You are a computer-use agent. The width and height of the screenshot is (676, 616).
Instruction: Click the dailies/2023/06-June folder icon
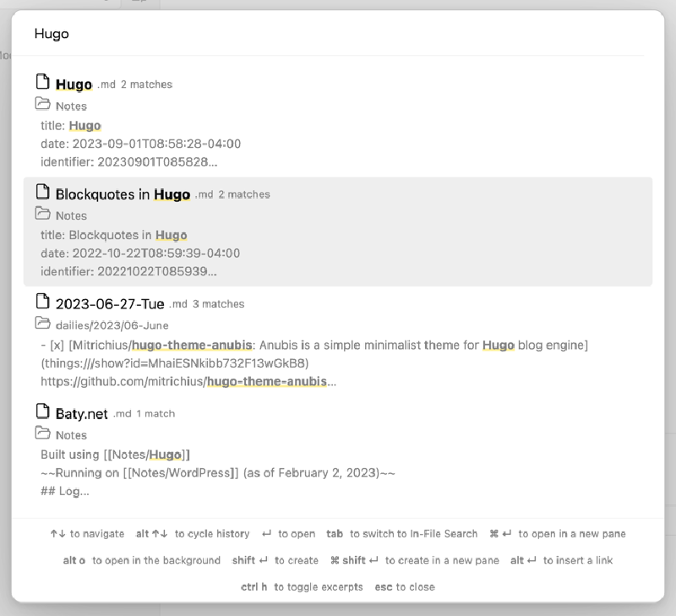click(42, 323)
